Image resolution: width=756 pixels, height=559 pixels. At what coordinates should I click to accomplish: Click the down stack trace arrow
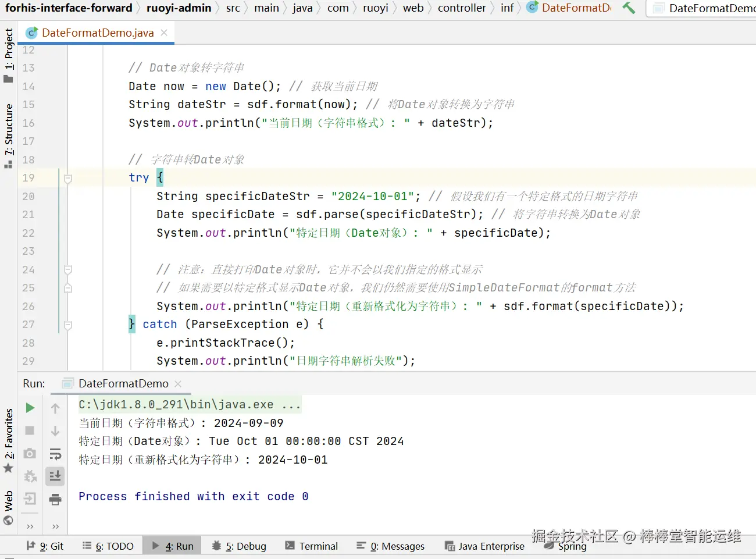point(55,431)
